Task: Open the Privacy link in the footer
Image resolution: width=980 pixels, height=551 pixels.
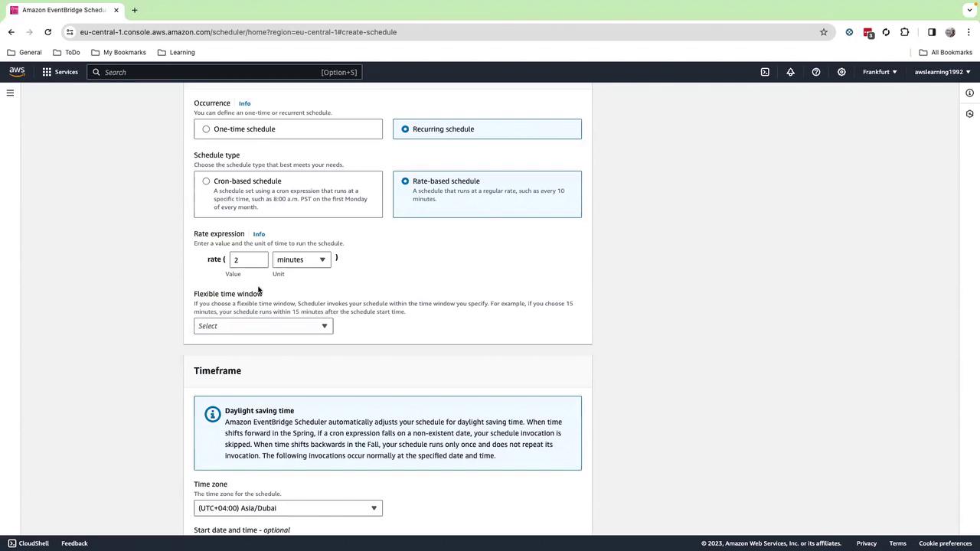Action: pyautogui.click(x=867, y=543)
